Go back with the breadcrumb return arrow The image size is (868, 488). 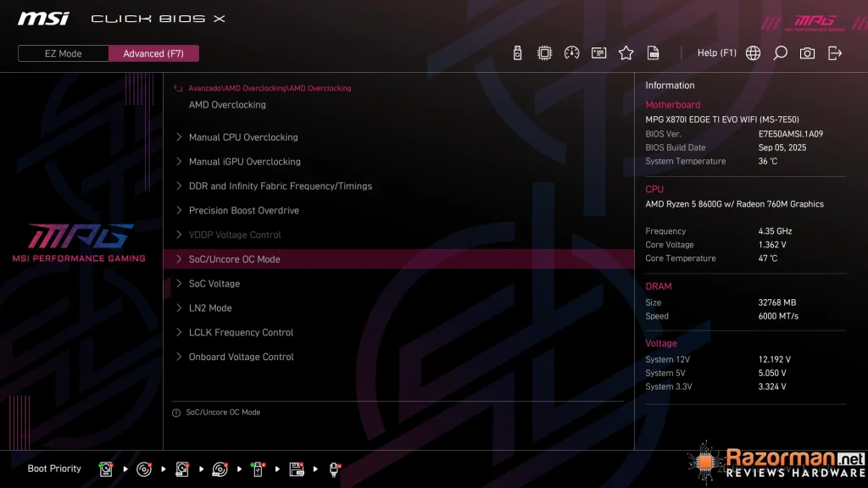178,88
